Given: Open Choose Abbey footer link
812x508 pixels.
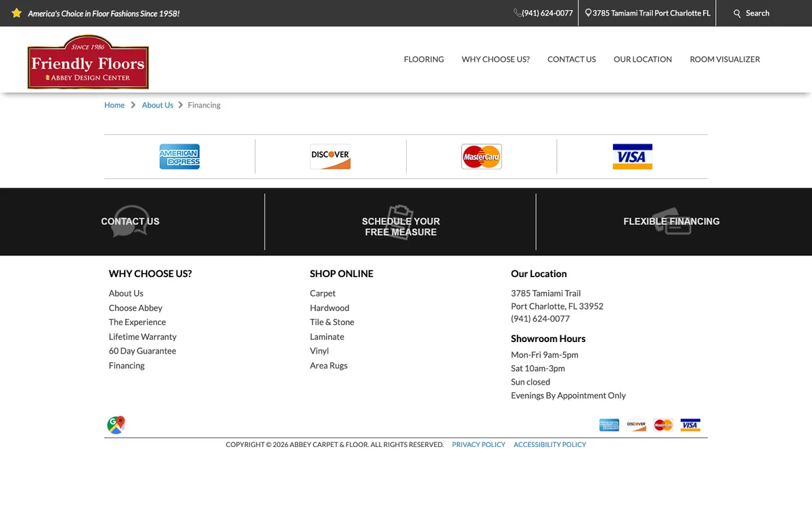Looking at the screenshot, I should [x=135, y=308].
